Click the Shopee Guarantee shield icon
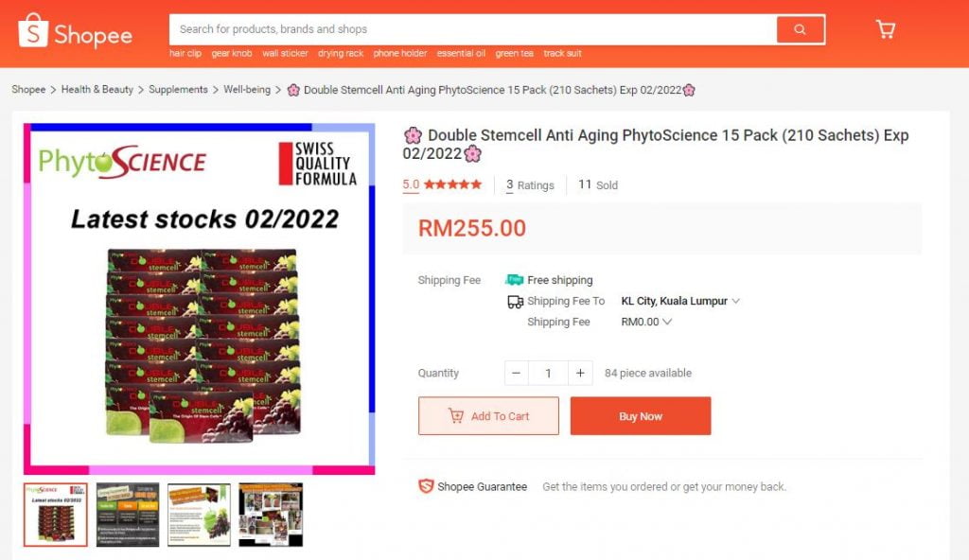Screen dimensions: 969x560 [x=426, y=486]
